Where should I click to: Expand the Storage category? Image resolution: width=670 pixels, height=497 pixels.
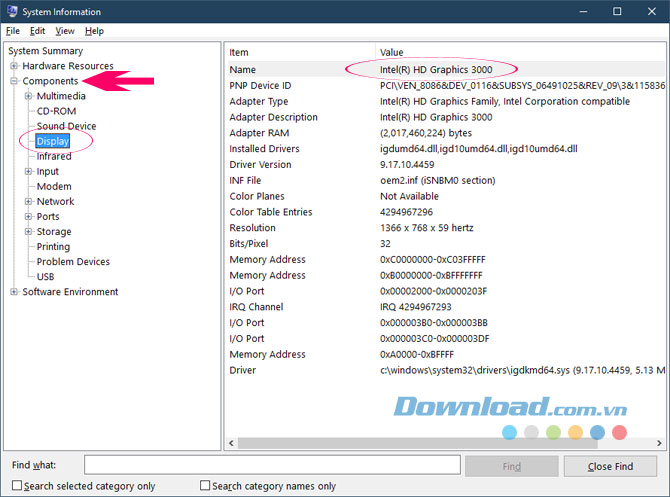(x=28, y=232)
